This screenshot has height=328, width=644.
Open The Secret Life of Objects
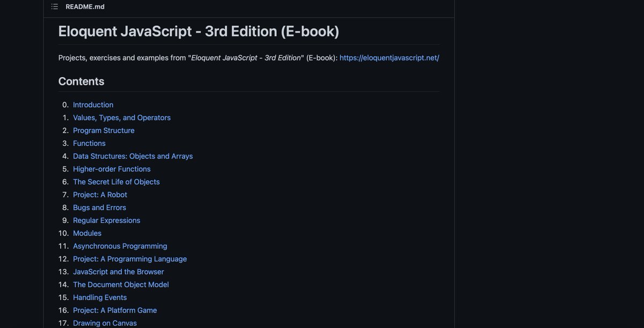116,182
